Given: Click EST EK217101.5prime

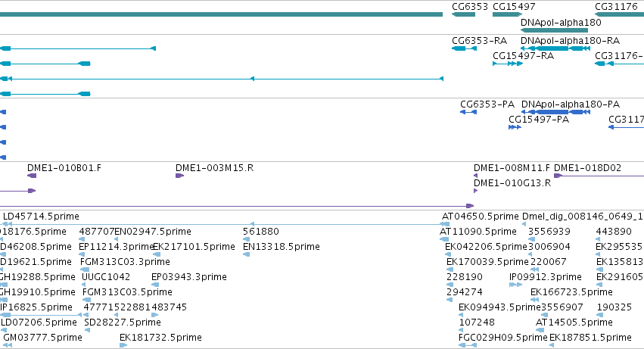Looking at the screenshot, I should coord(194,247).
